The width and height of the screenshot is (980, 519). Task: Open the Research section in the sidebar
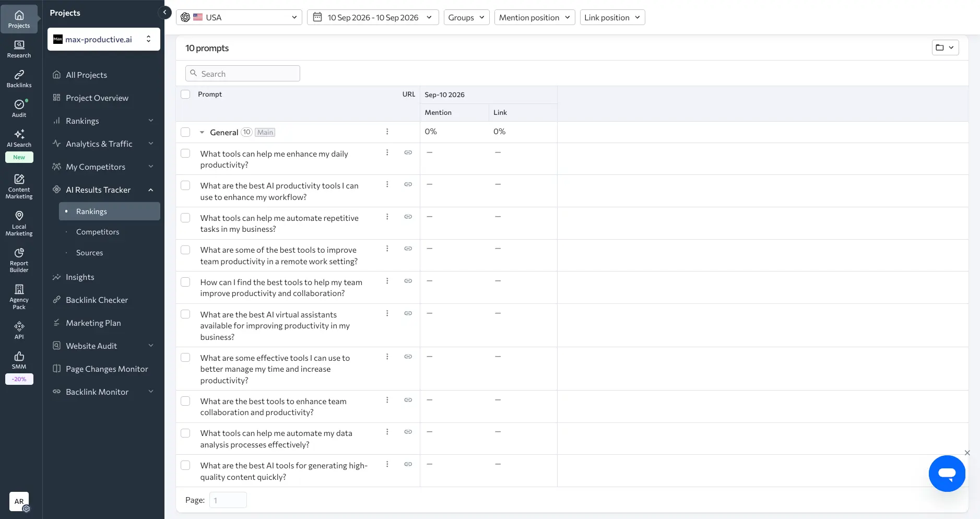point(19,49)
